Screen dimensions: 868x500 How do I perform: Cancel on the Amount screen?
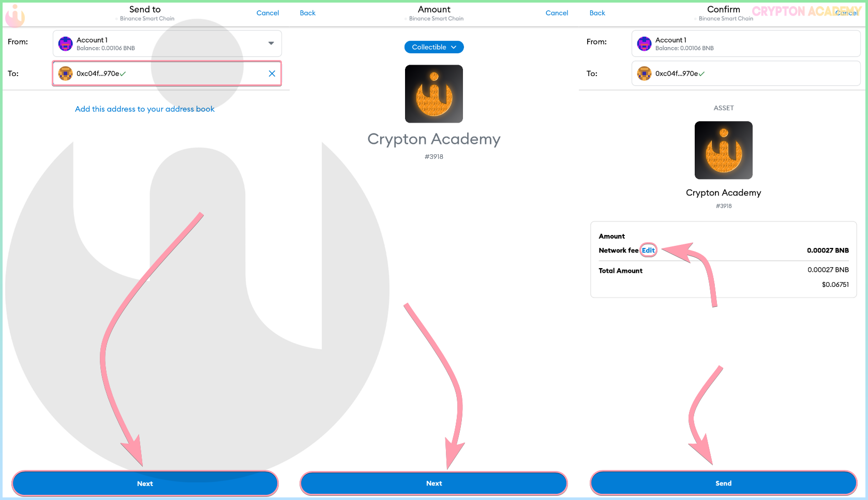(557, 13)
